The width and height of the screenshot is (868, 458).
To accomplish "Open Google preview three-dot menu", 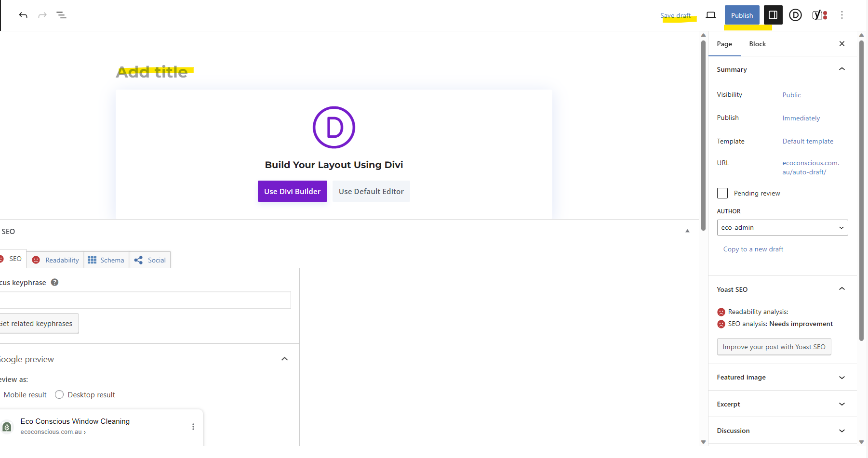I will pos(193,427).
